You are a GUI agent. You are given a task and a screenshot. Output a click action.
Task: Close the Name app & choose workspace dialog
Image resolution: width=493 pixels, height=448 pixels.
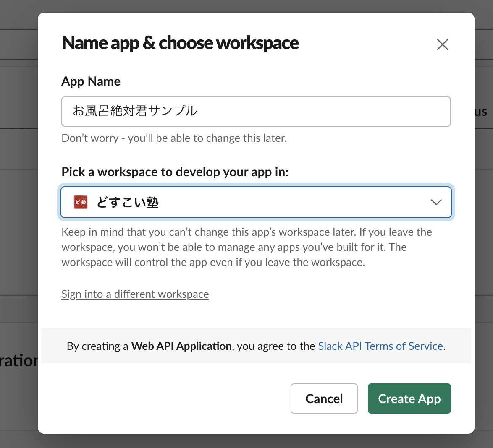pyautogui.click(x=442, y=44)
